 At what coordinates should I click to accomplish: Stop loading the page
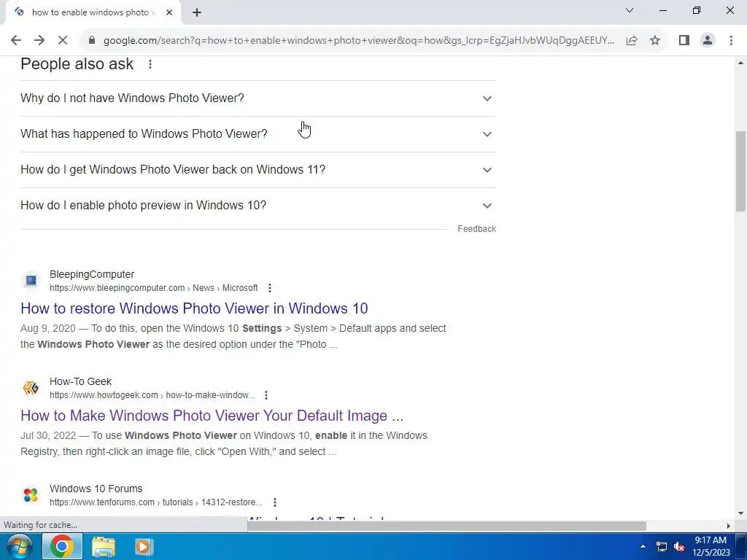(63, 41)
